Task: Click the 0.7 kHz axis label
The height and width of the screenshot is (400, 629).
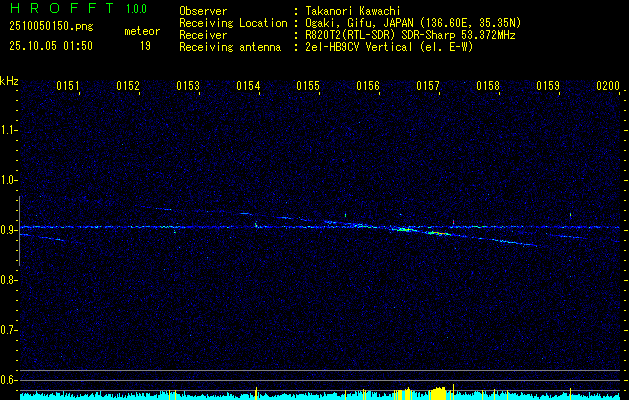Action: tap(8, 330)
